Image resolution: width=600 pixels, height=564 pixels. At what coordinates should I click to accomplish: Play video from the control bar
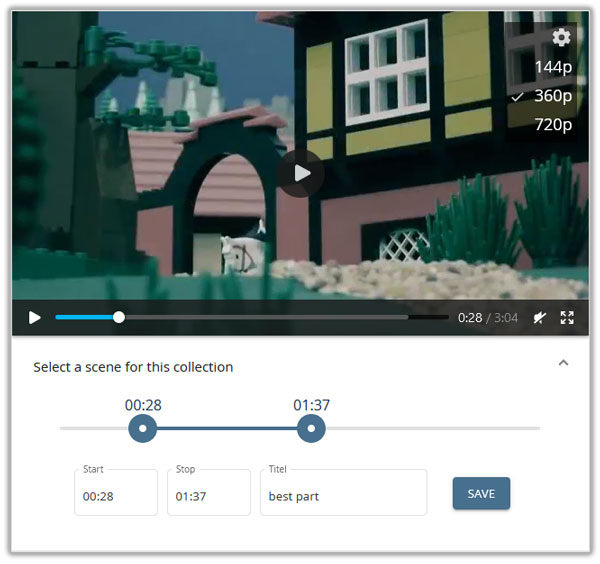(x=34, y=318)
